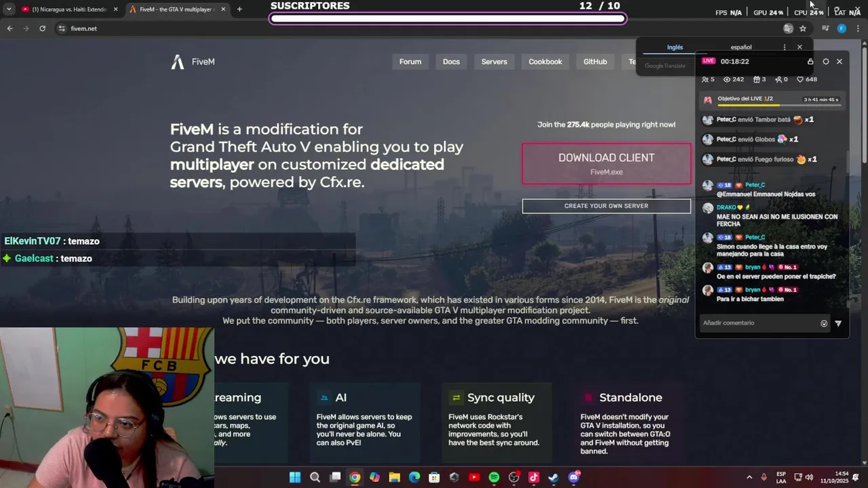Open the GitHub nav item
868x488 pixels.
[595, 62]
